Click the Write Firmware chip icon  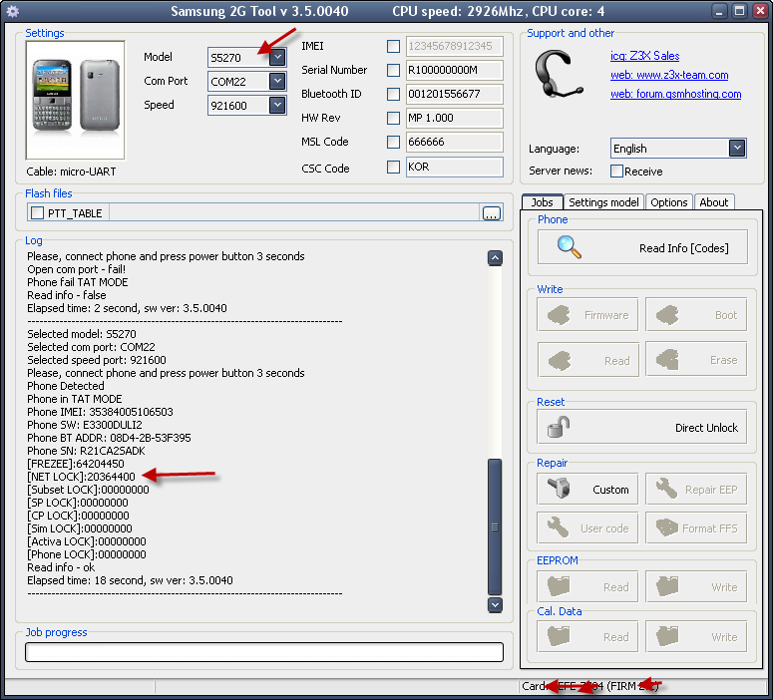pos(559,314)
